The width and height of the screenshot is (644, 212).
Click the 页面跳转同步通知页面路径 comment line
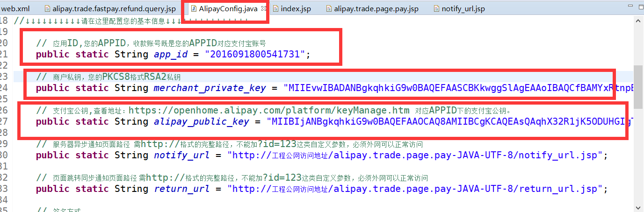232,178
